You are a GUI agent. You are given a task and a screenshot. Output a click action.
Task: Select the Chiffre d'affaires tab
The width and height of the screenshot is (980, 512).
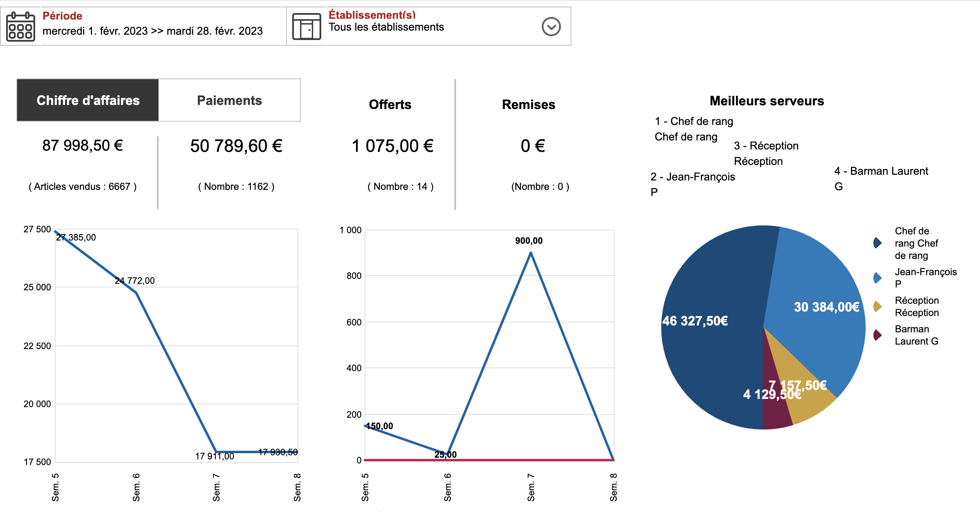tap(88, 100)
